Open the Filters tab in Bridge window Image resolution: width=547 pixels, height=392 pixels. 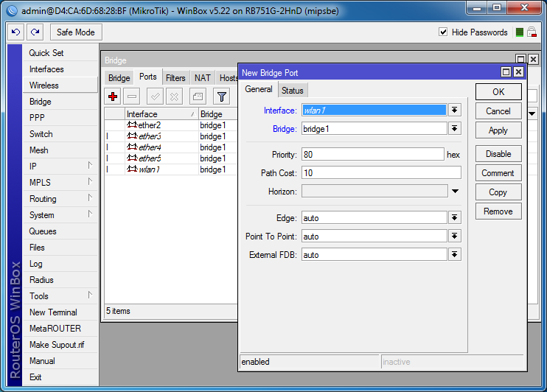click(x=175, y=78)
